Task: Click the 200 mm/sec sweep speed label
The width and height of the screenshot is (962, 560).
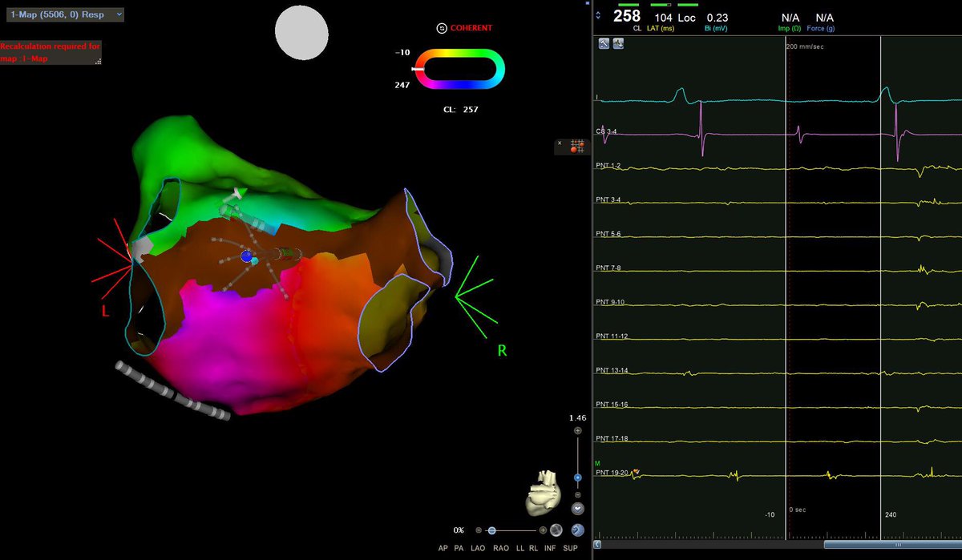Action: coord(806,46)
